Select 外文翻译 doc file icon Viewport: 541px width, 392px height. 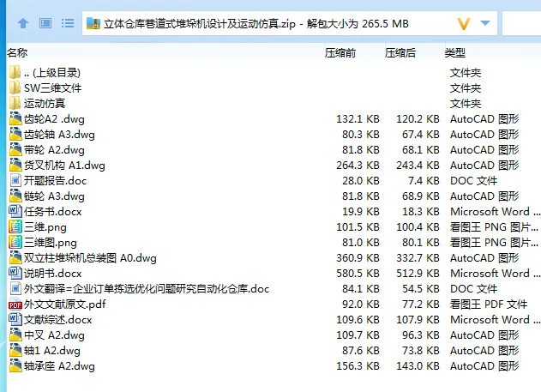click(x=15, y=288)
